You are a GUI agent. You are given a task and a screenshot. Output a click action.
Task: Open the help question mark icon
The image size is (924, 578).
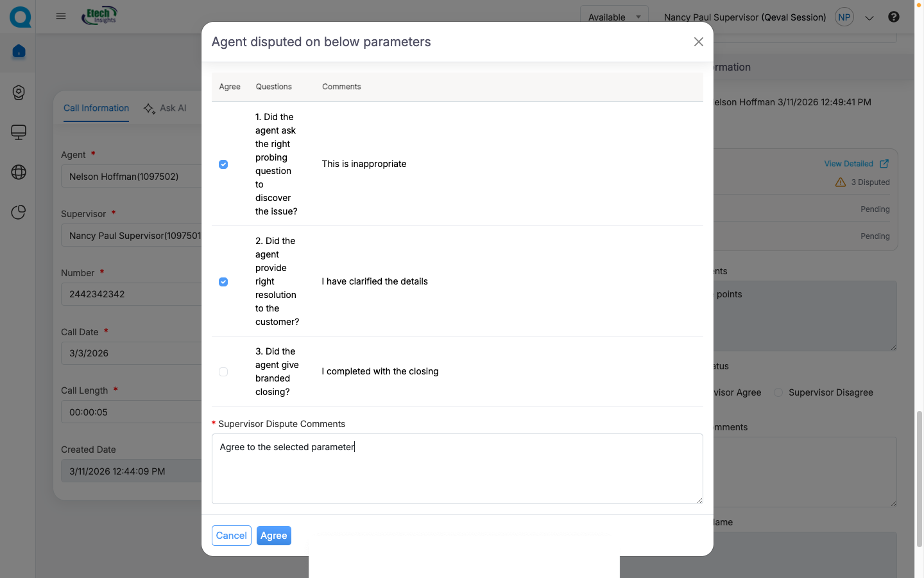(x=893, y=17)
